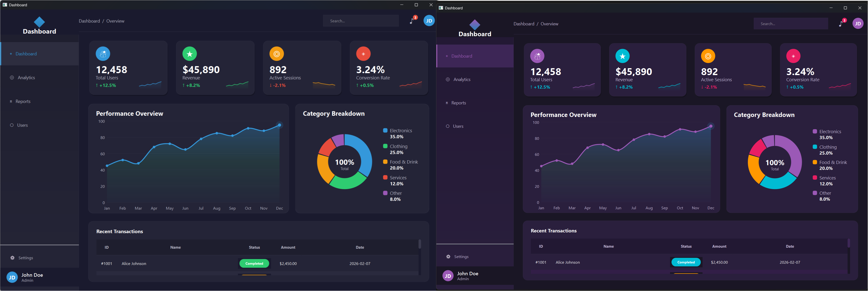Click purple JD avatar in top header
Viewport: 868px width, 291px height.
(858, 24)
